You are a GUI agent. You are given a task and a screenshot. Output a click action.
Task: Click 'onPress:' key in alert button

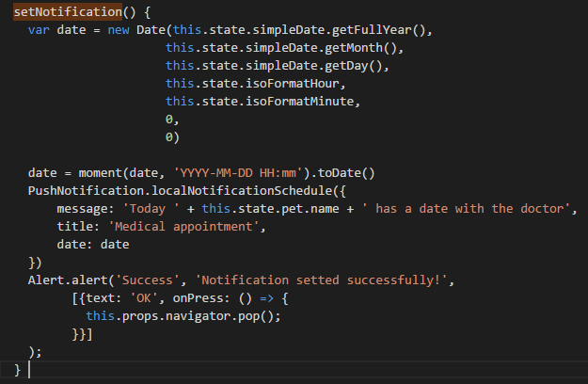point(201,298)
